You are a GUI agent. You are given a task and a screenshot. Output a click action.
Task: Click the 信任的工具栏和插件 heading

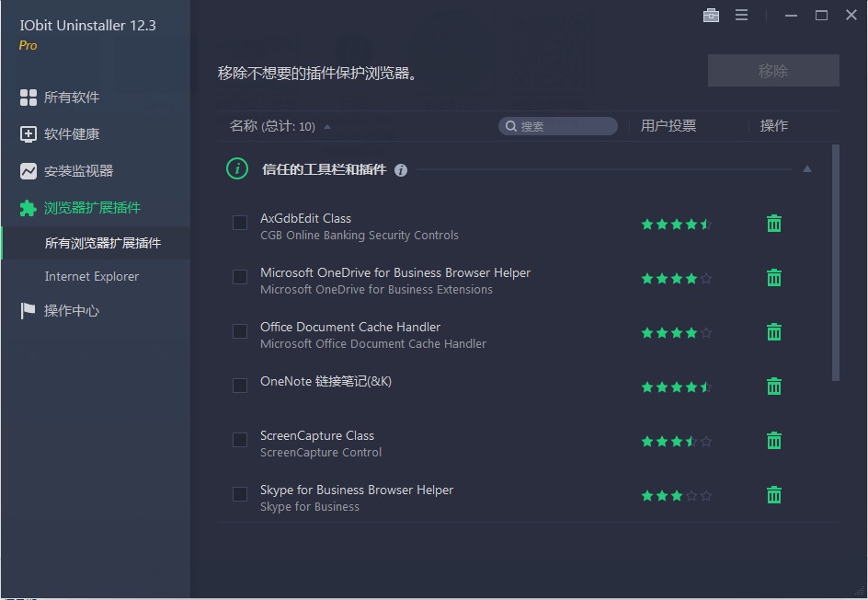pos(324,169)
